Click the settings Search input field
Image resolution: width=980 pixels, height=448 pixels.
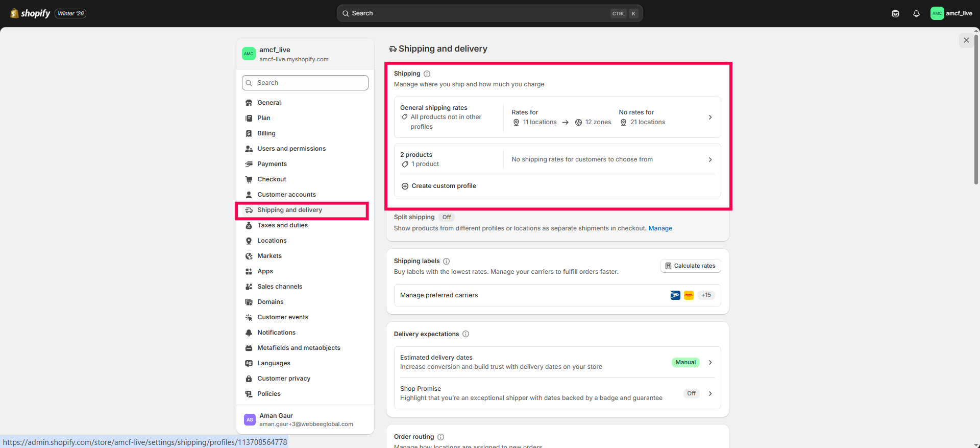305,83
